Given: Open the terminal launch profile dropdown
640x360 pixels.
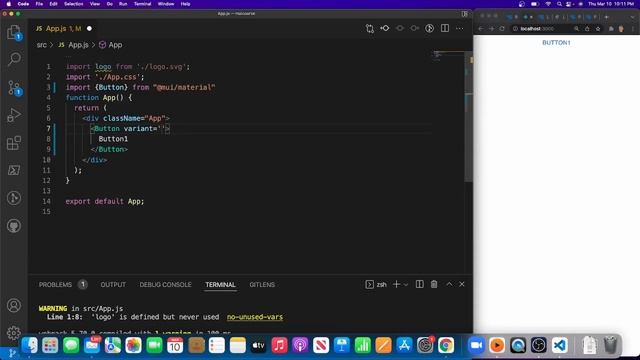Looking at the screenshot, I should coord(406,285).
